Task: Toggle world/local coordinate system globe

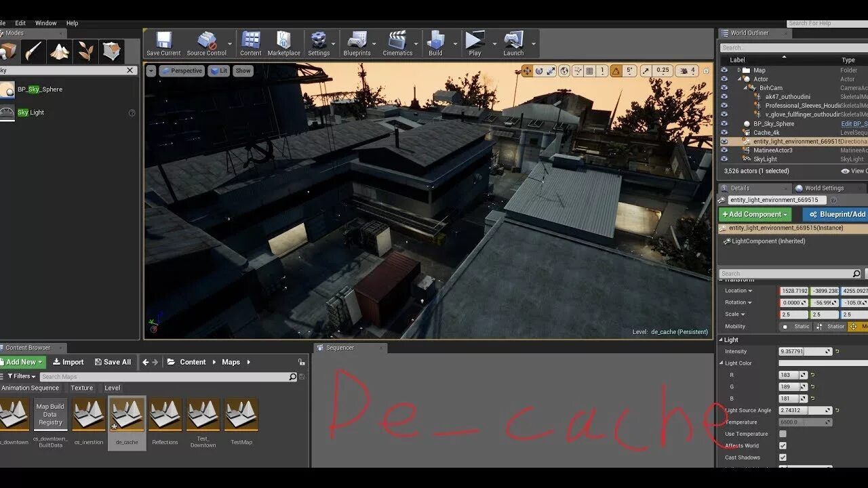Action: (x=564, y=70)
